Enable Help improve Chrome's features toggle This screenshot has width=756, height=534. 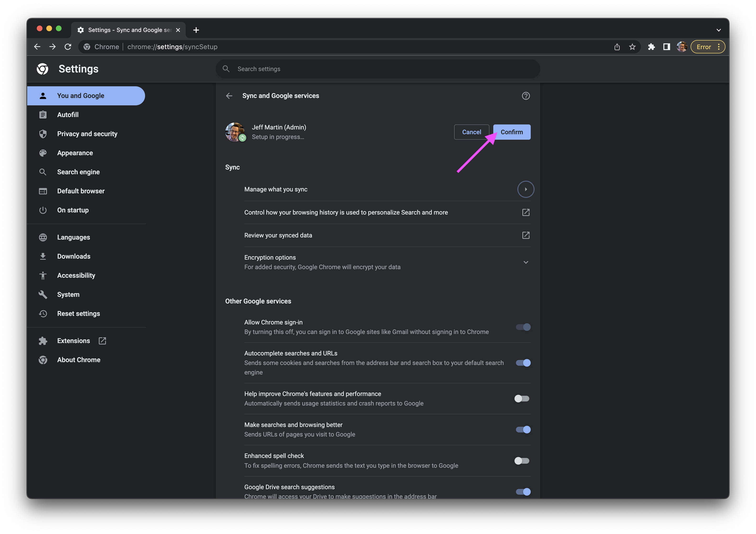522,398
